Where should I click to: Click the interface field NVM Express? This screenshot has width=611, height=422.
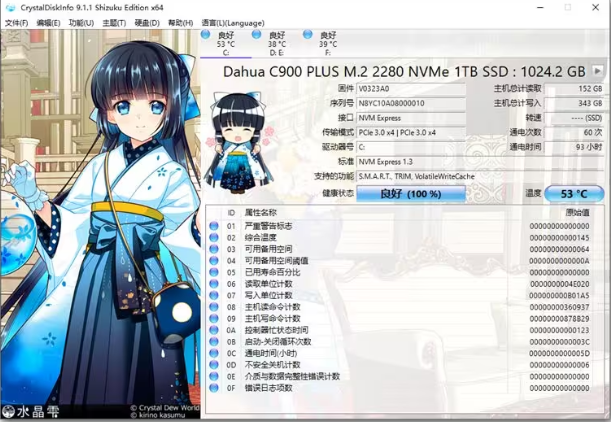[x=411, y=118]
